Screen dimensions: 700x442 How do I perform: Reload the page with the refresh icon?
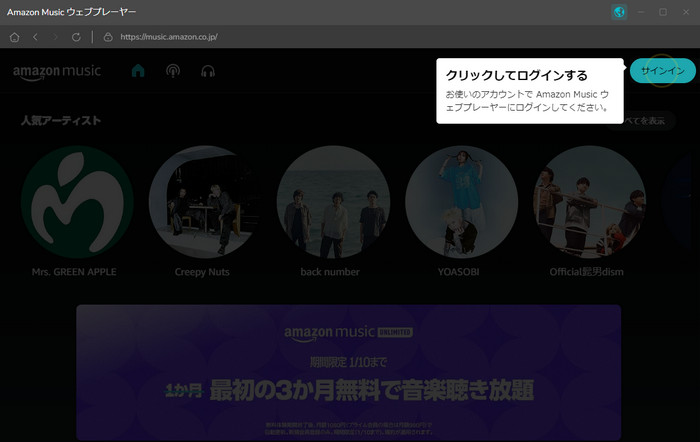(x=76, y=37)
